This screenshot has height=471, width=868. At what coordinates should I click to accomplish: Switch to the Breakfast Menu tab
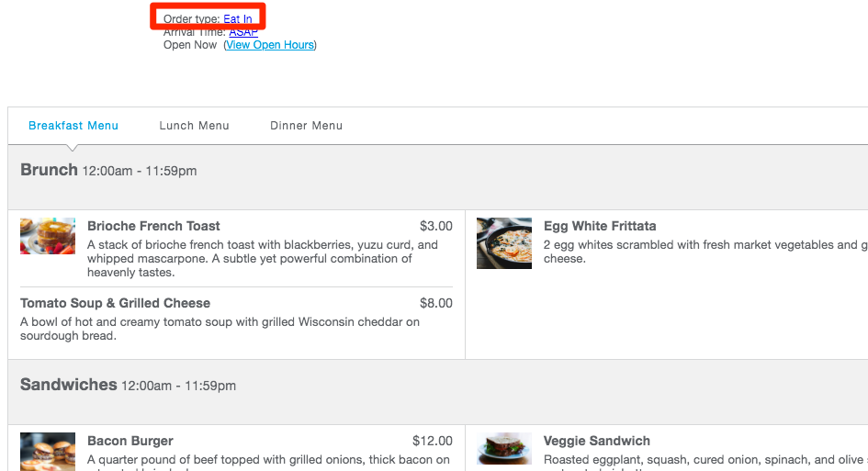click(73, 126)
